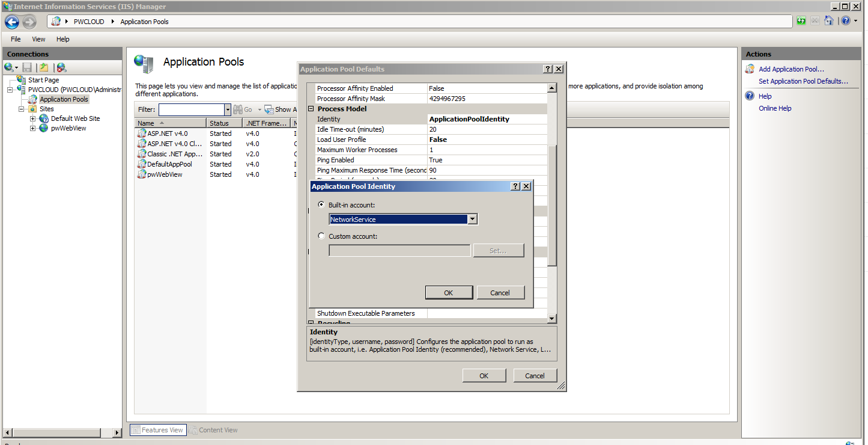
Task: Click the Idle Time-out (minutes) property row
Action: (x=431, y=129)
